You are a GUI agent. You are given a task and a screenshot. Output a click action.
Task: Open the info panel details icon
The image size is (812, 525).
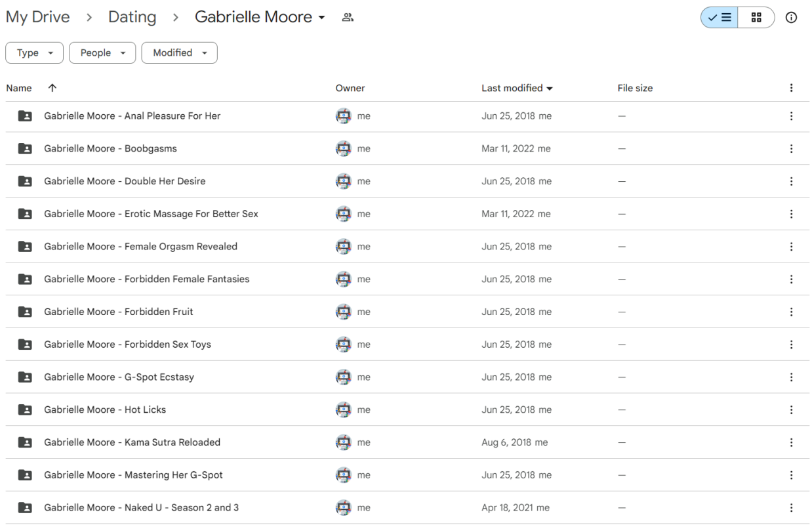coord(791,17)
